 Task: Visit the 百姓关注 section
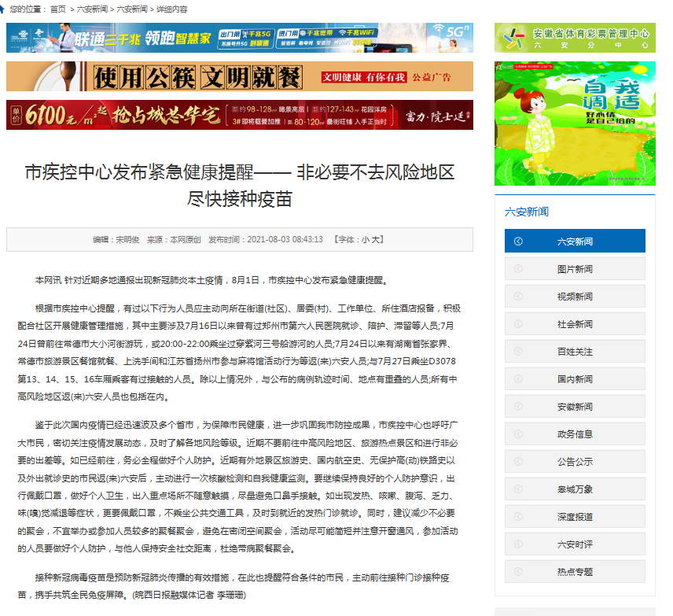575,352
